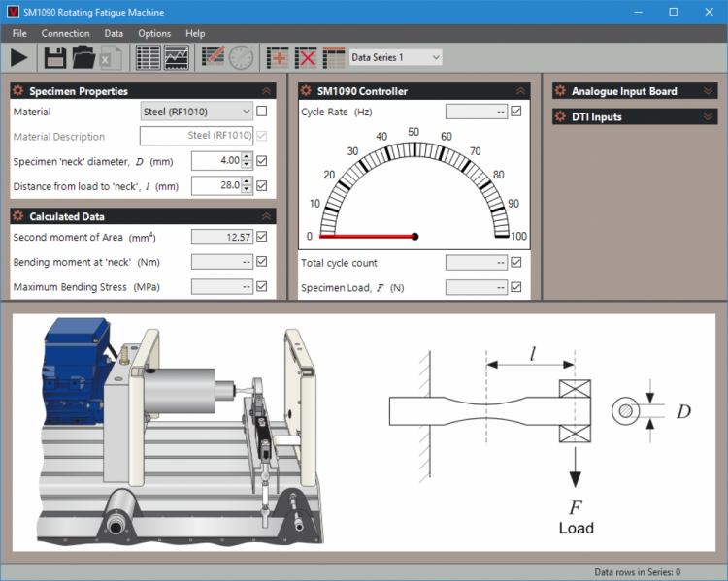Click the distance from load input field
Viewport: 728px width, 581px height.
click(x=216, y=186)
